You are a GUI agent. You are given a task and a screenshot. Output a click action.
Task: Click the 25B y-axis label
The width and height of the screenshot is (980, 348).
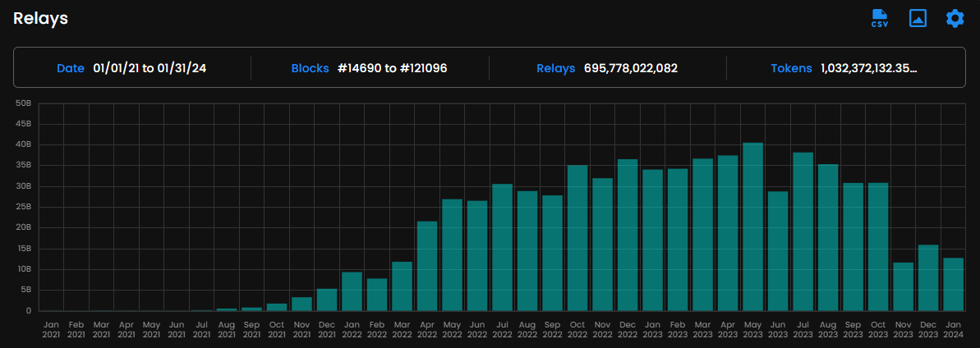click(x=23, y=207)
